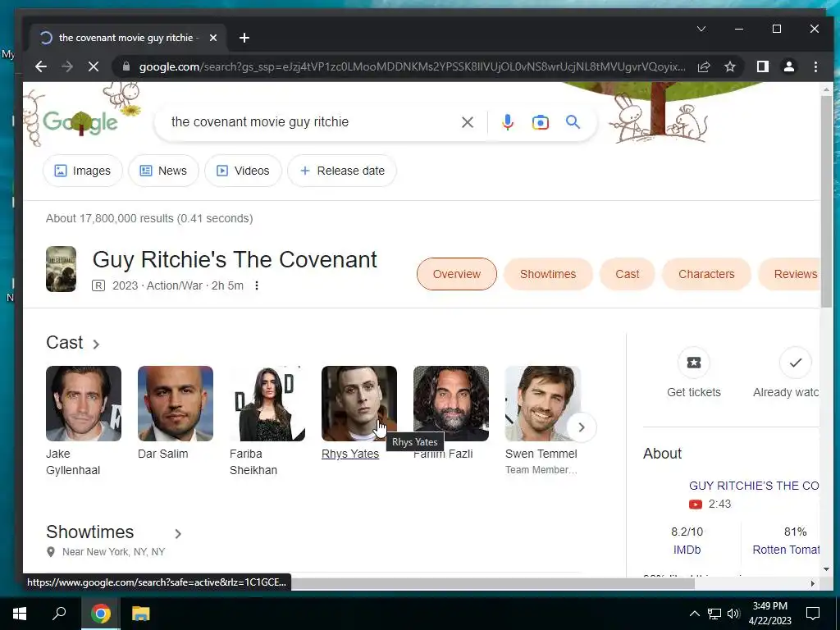Open Swen Temmel's cast photo
The width and height of the screenshot is (840, 630).
pos(543,404)
